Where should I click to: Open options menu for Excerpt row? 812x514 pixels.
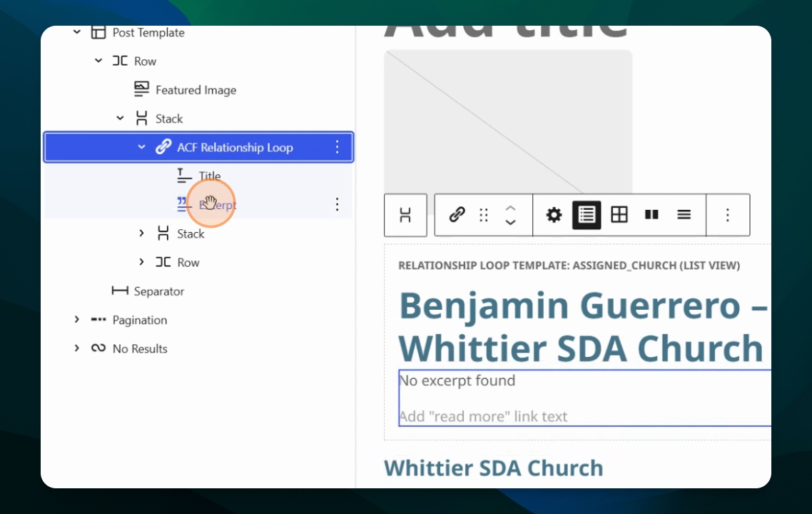tap(337, 204)
